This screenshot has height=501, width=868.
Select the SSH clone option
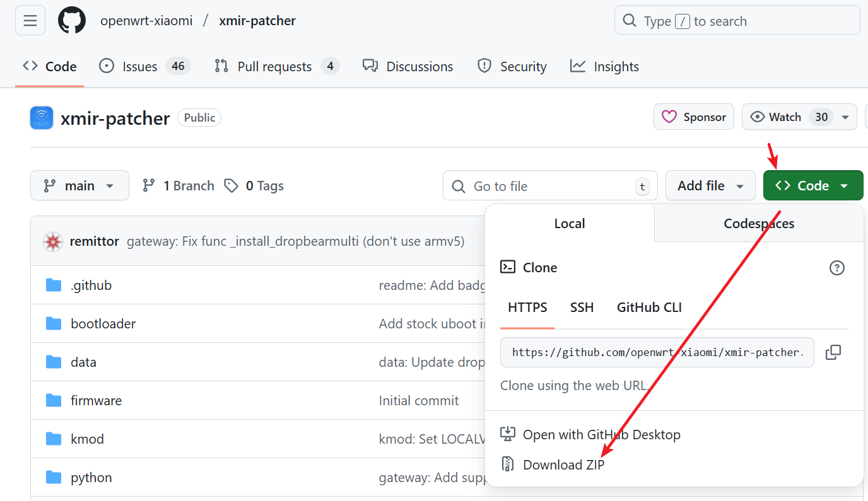coord(582,308)
